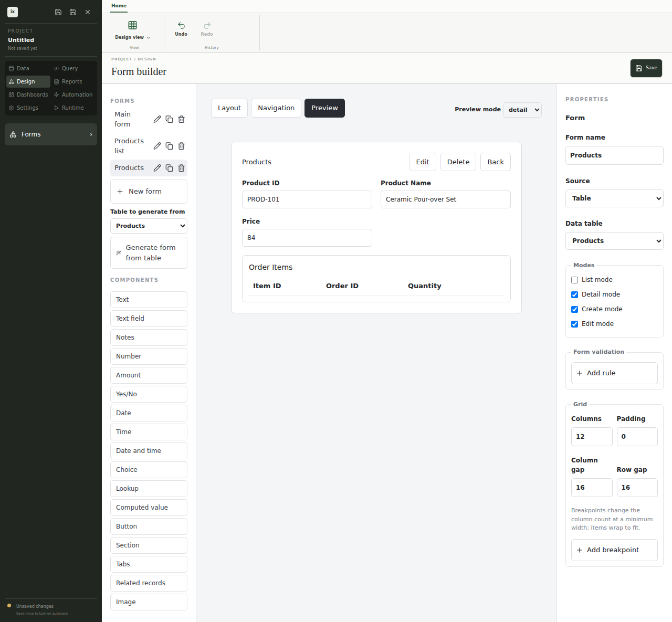672x622 pixels.
Task: Click the Product Name field
Action: [446, 199]
